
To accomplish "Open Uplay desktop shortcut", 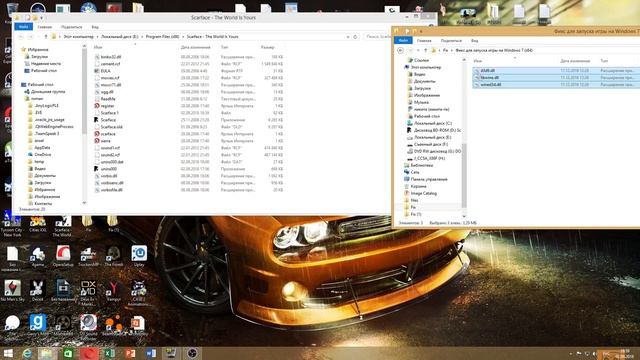I will click(139, 256).
